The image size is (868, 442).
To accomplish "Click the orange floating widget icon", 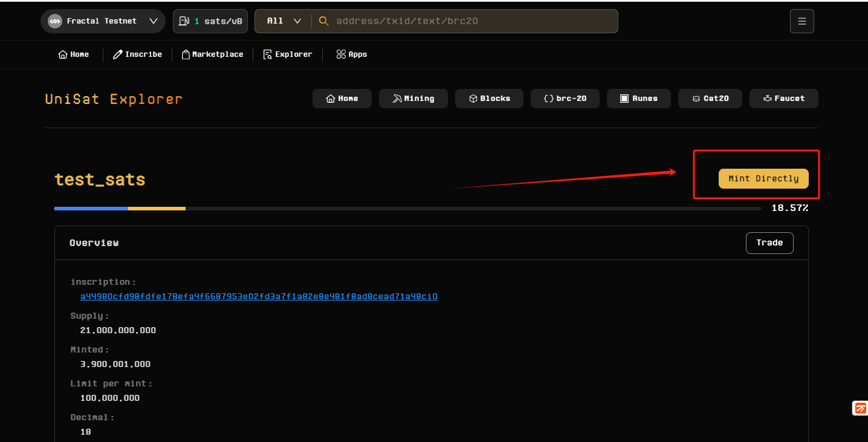I will (860, 408).
